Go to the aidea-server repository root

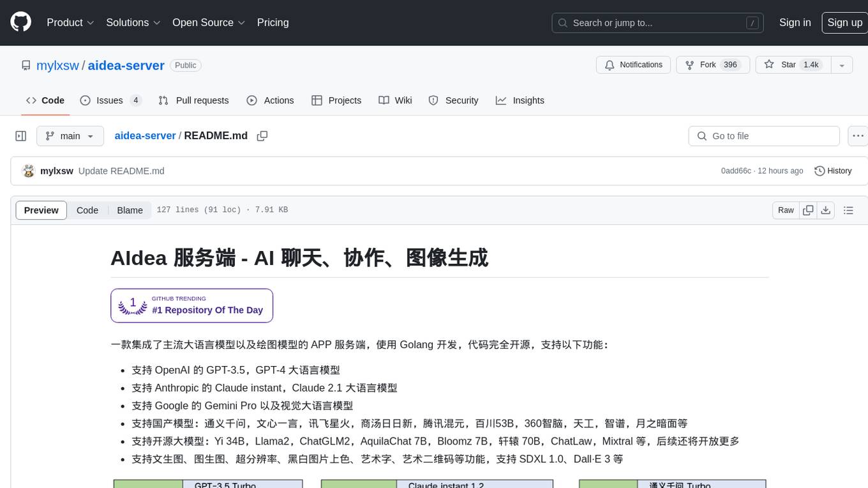126,65
